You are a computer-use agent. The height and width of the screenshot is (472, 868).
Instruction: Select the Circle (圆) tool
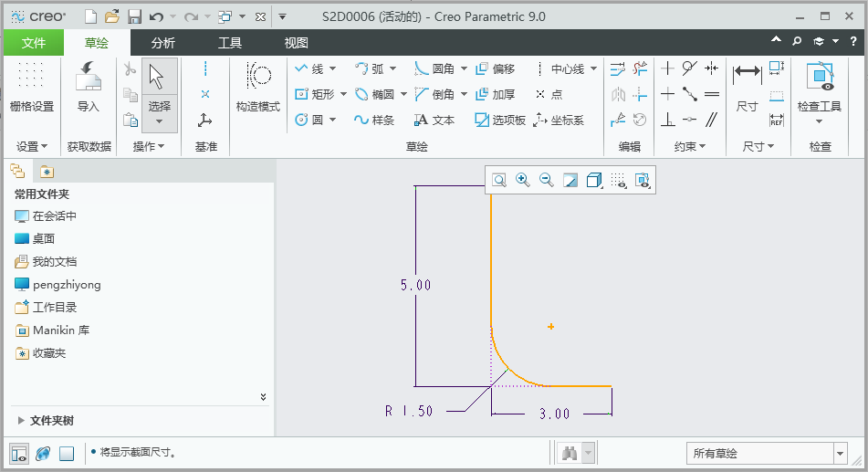309,120
